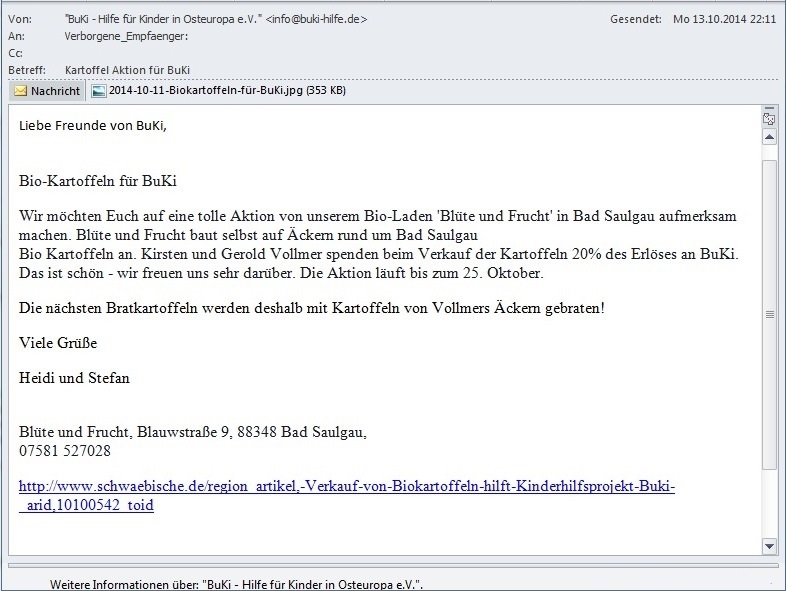This screenshot has width=786, height=591.
Task: Open the schwaebische.de article link
Action: click(347, 487)
